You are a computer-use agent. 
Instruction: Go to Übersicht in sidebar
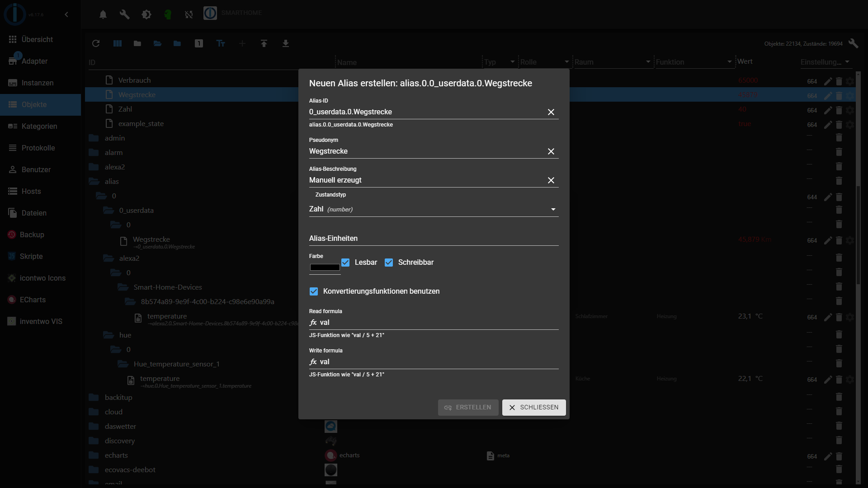click(x=40, y=39)
